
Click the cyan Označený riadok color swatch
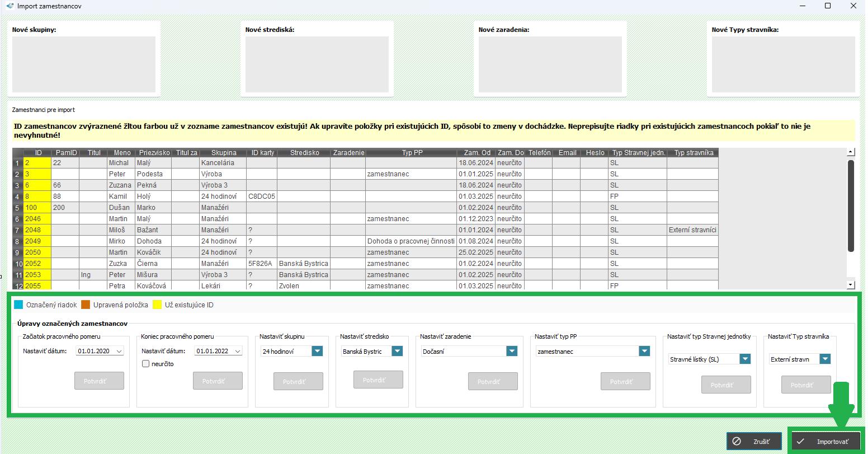pyautogui.click(x=18, y=305)
